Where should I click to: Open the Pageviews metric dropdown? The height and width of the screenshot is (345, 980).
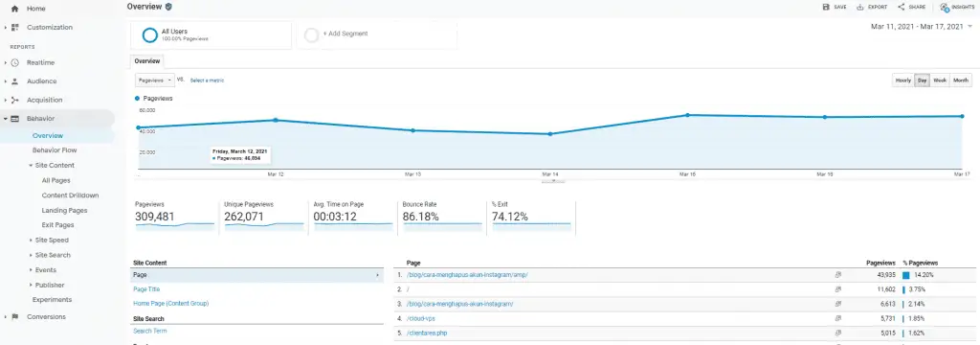click(155, 80)
